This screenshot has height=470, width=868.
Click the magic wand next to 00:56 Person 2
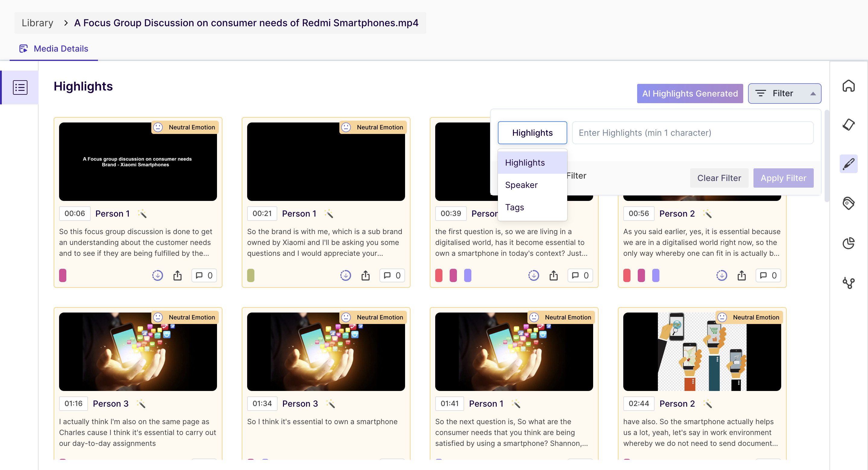[707, 213]
